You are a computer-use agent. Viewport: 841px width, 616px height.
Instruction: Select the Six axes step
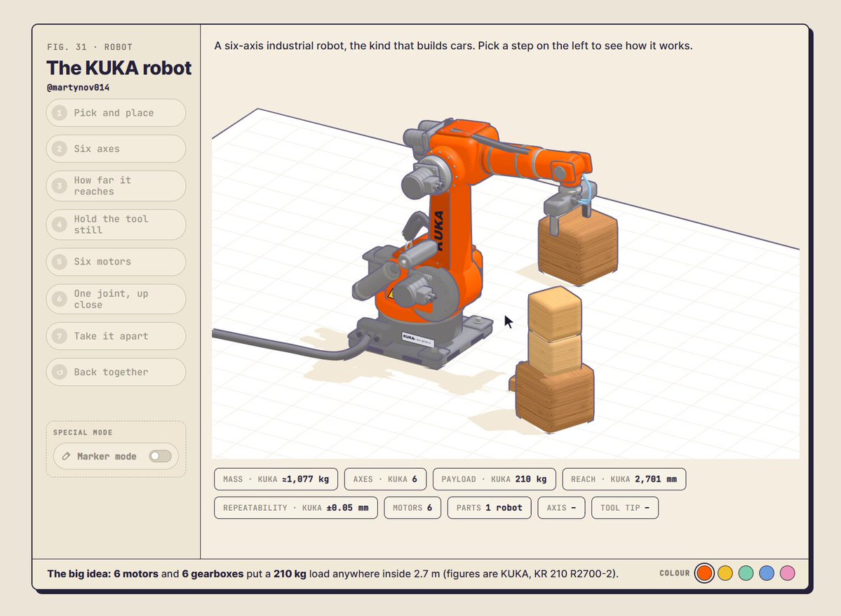coord(116,149)
